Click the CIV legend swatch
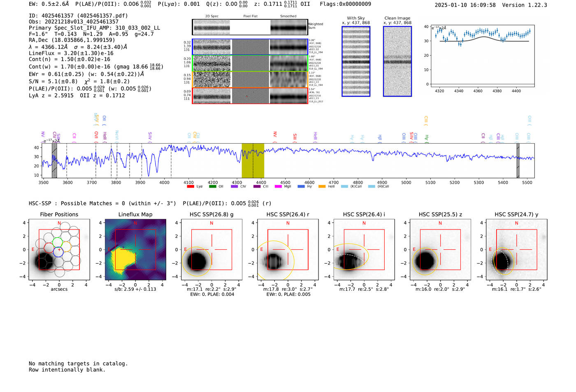Image resolution: width=576 pixels, height=392 pixels. tap(235, 186)
